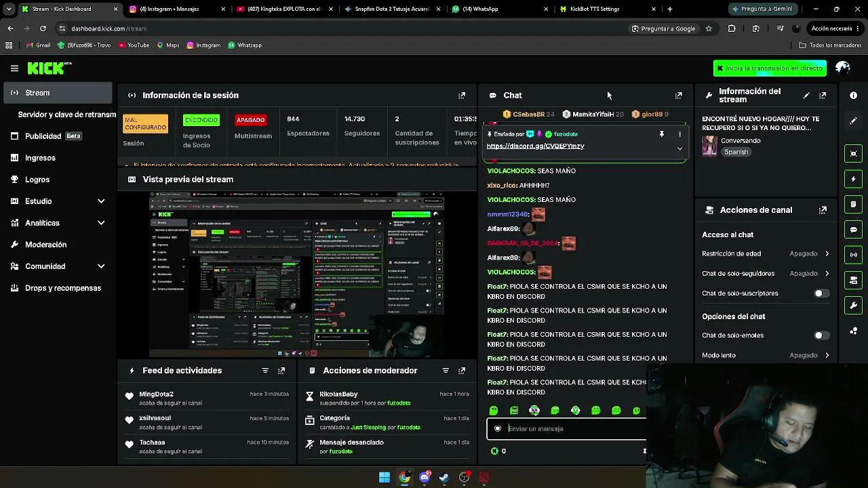
Task: Bookmark this page with the star icon
Action: point(709,28)
